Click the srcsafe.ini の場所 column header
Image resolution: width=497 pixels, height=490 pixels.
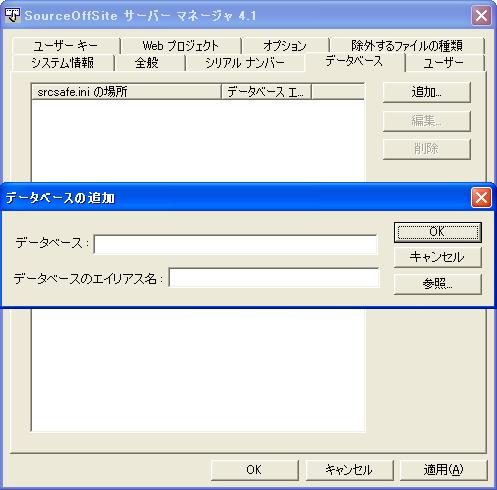126,92
